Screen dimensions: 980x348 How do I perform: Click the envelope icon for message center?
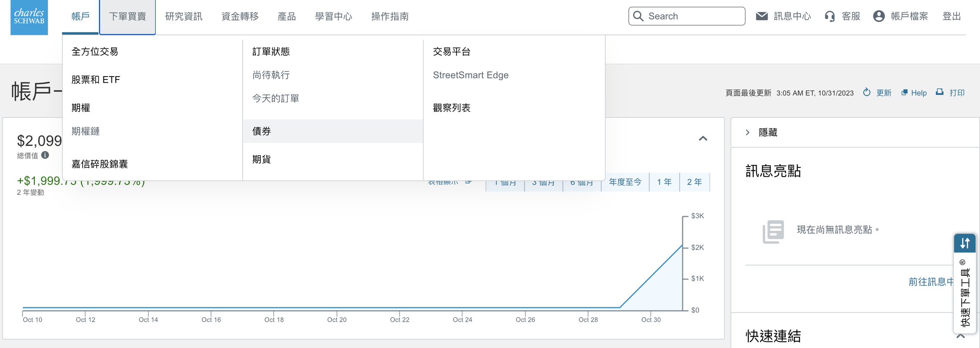761,16
